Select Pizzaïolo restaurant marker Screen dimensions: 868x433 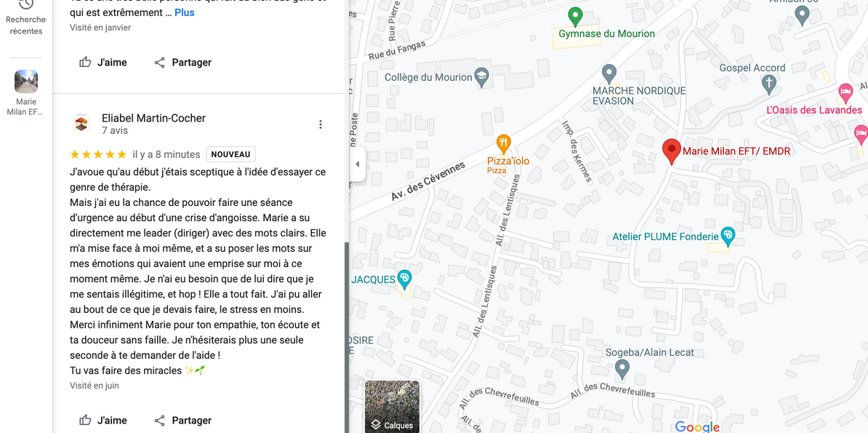tap(503, 144)
